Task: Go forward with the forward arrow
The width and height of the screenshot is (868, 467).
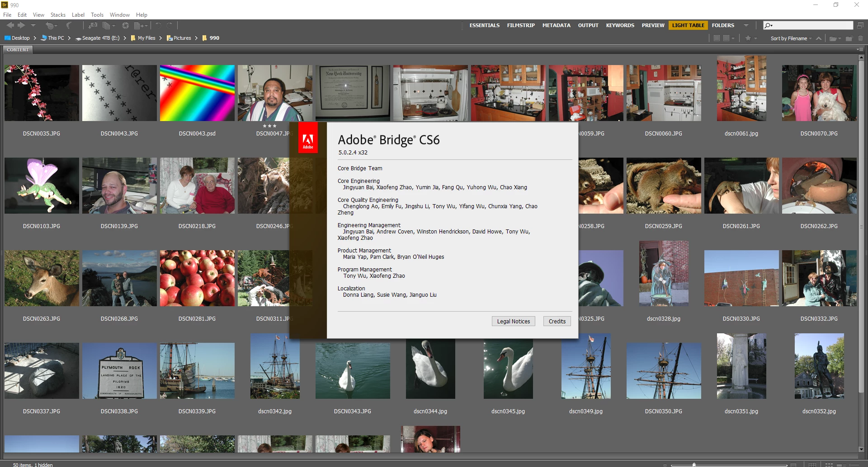Action: click(21, 26)
